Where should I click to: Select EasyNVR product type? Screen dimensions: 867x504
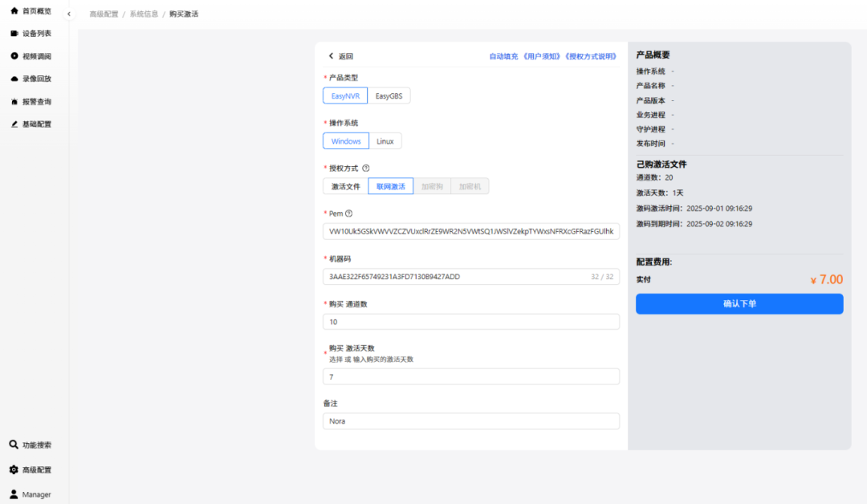[345, 96]
